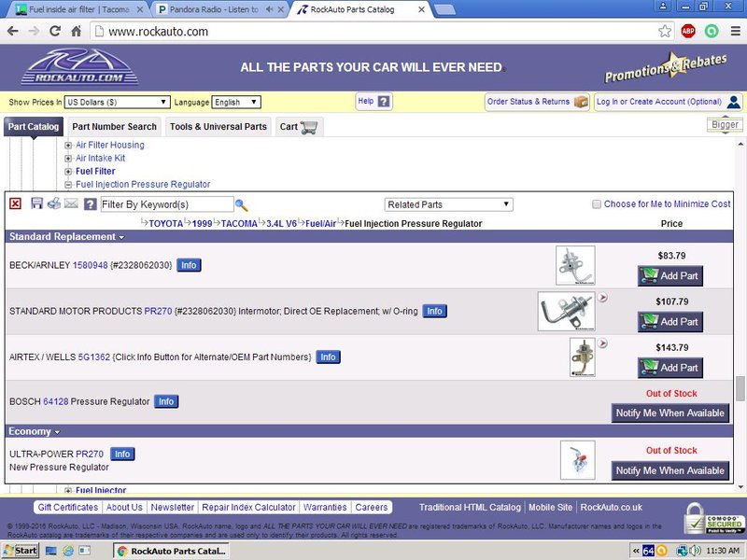The height and width of the screenshot is (560, 747).
Task: Open Beck/Arnley part thumbnail image
Action: [575, 266]
